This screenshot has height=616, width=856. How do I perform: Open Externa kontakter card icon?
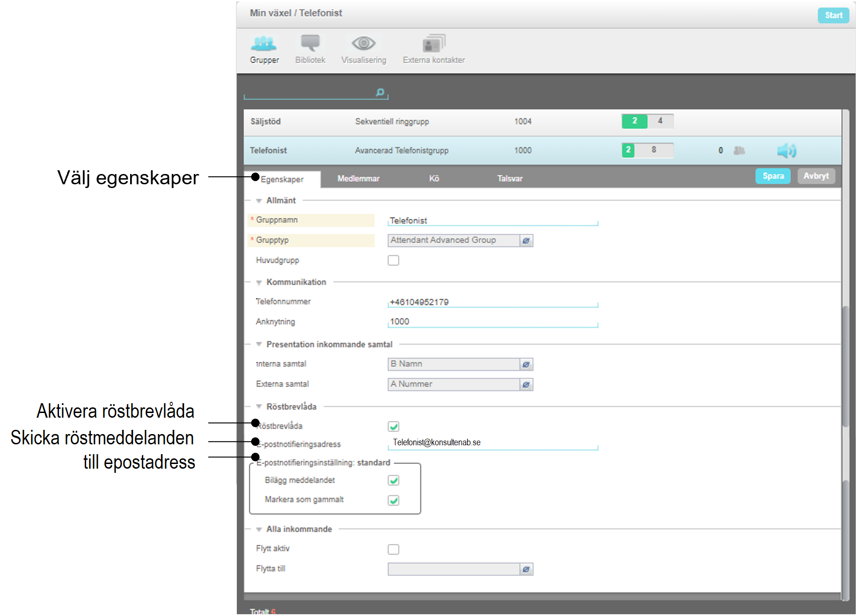tap(434, 43)
